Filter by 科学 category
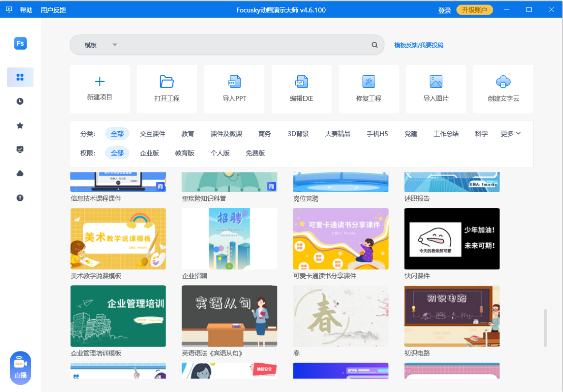Screen dimensions: 563x392 (x=481, y=134)
